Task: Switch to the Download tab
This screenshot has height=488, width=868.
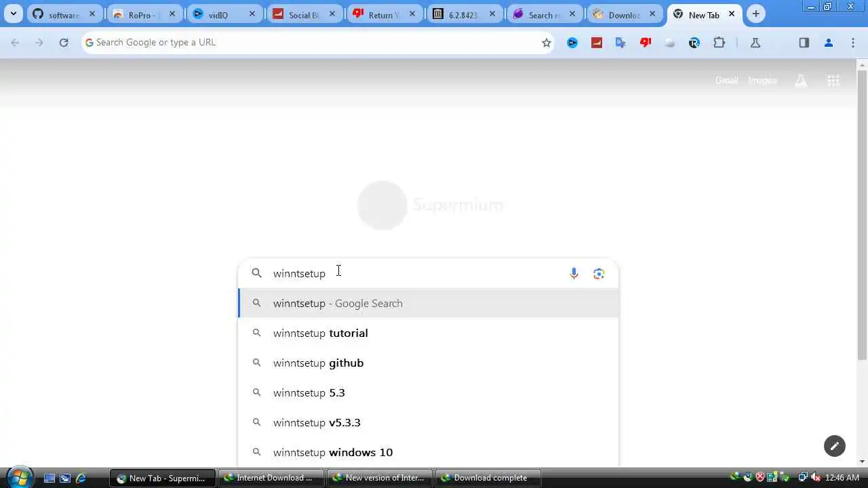Action: (x=625, y=14)
